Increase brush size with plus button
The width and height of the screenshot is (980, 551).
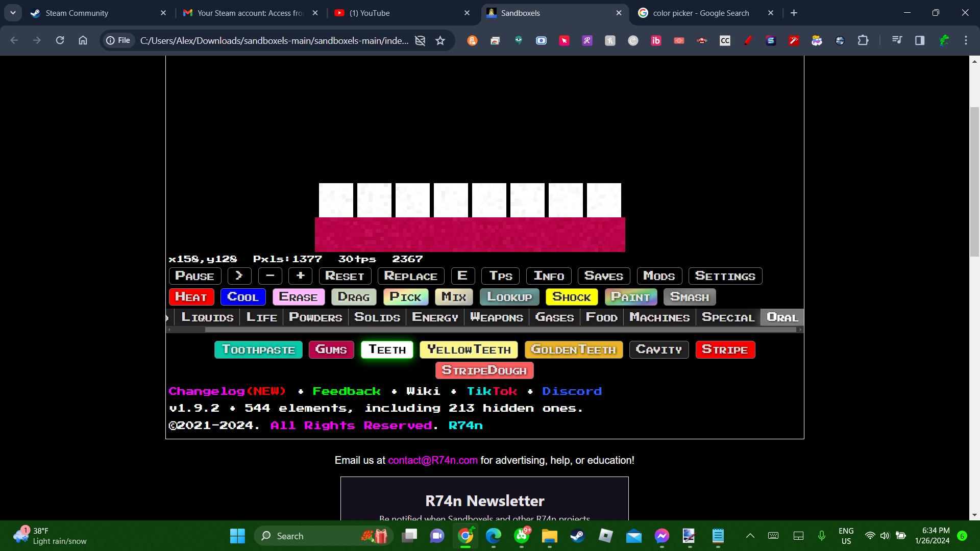[300, 276]
